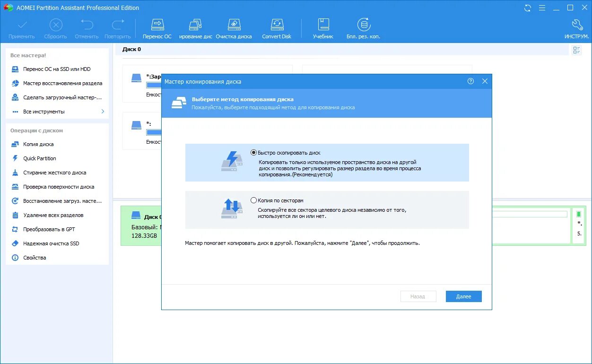
Task: Click the 128.33GB disk capacity text
Action: [144, 235]
